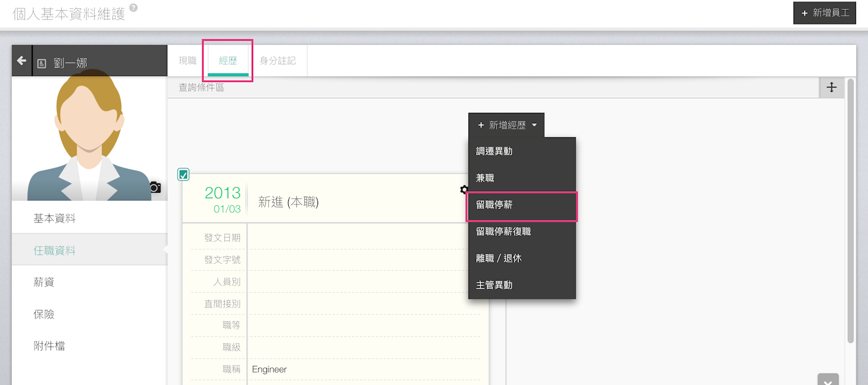Expand the 新增經歷 dropdown button

(x=506, y=125)
